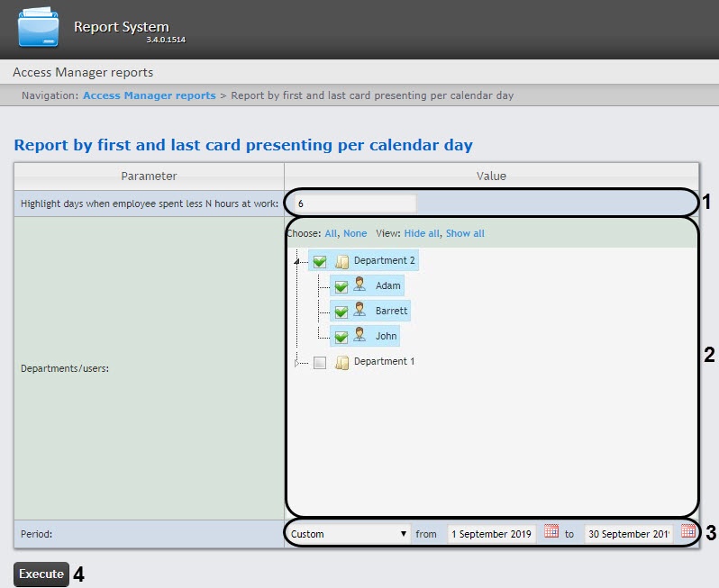The height and width of the screenshot is (588, 719).
Task: Click the Department 1 folder icon
Action: click(x=341, y=362)
